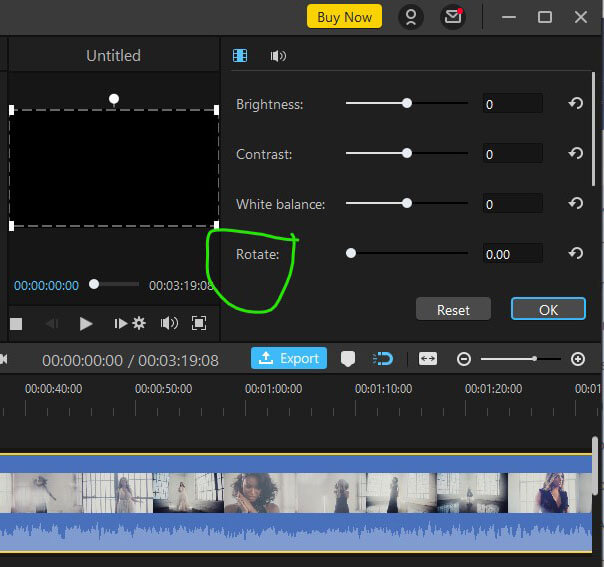Click the Brightness slider handle

[x=407, y=103]
